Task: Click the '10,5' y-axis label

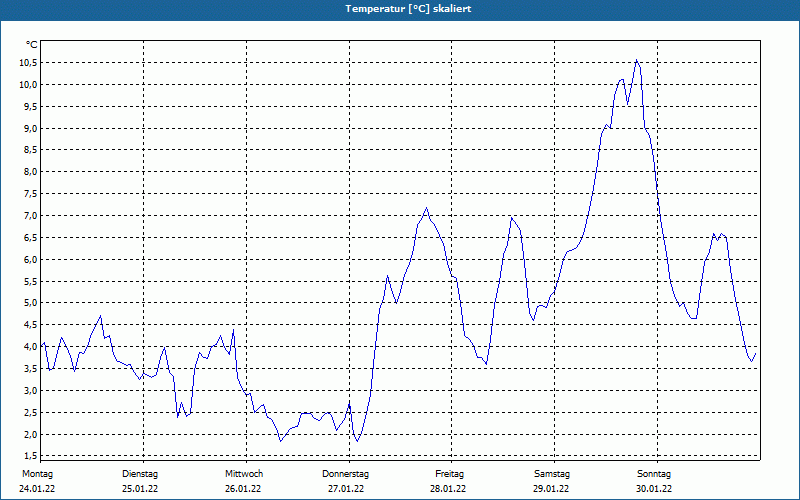Action: 29,63
